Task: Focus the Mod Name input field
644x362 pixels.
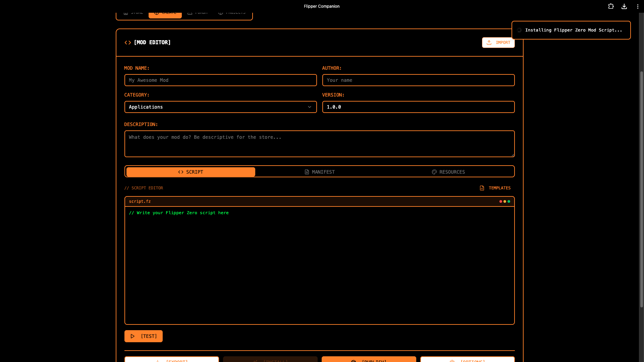Action: [x=220, y=80]
